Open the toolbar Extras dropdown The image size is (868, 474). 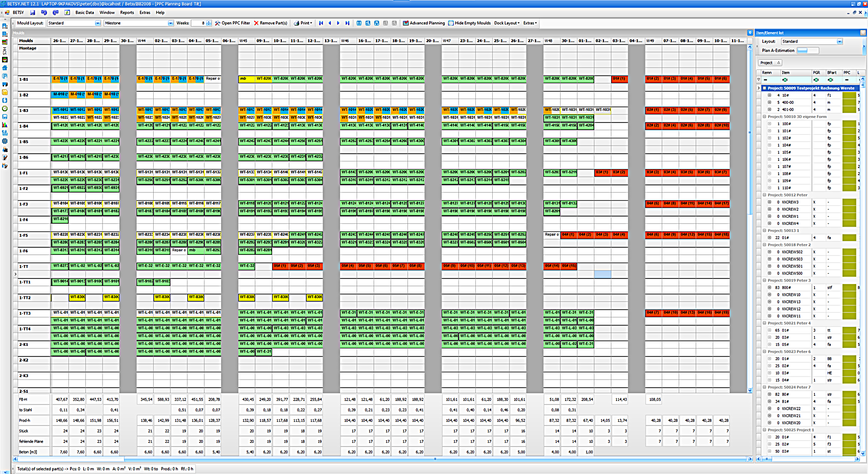click(x=530, y=23)
